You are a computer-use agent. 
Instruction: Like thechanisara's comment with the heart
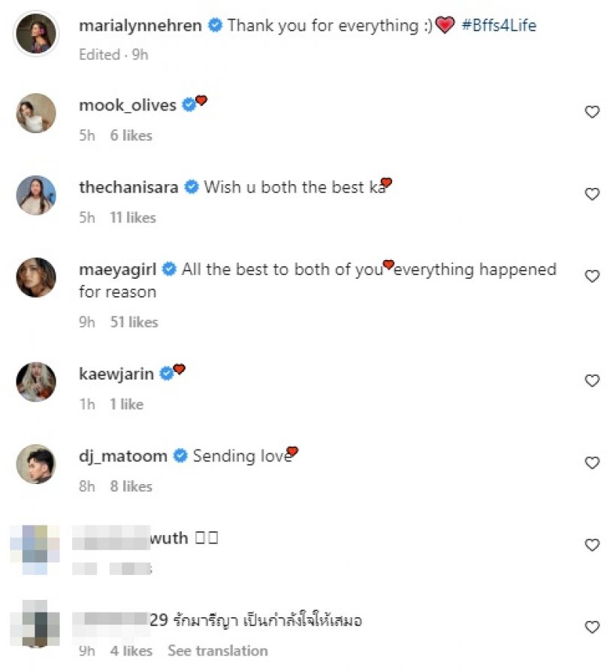coord(592,194)
